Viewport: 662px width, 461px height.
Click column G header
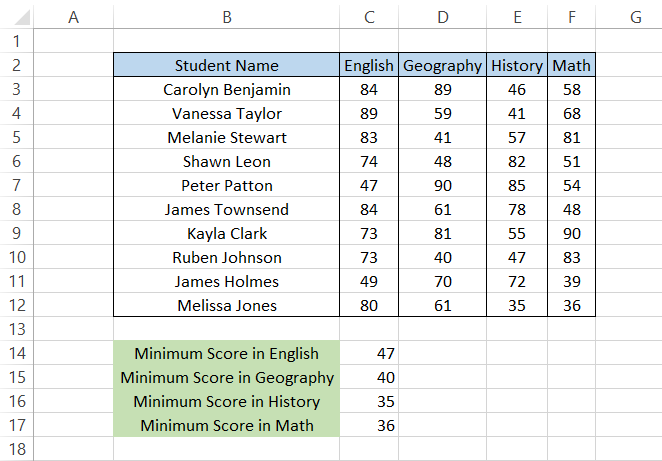pos(635,17)
